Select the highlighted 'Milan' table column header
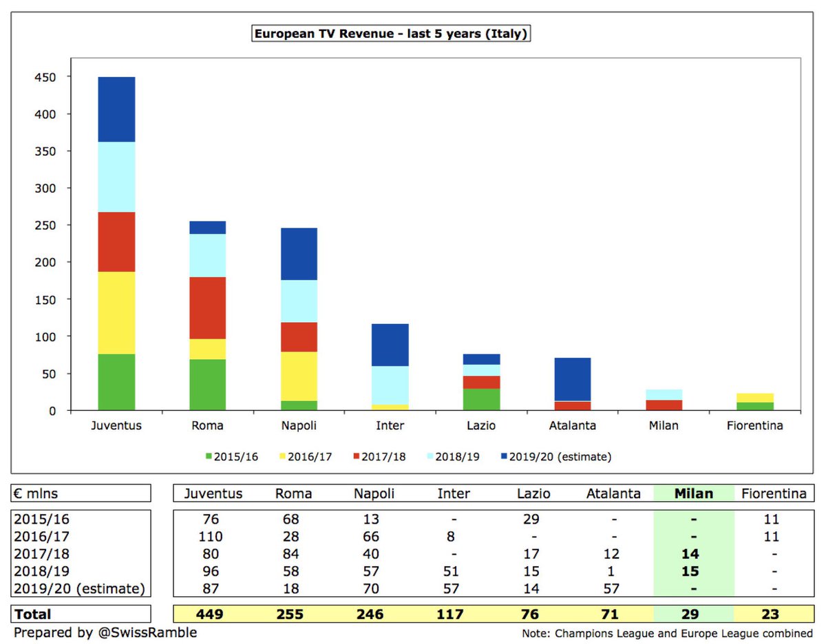This screenshot has width=826, height=644. [x=693, y=493]
